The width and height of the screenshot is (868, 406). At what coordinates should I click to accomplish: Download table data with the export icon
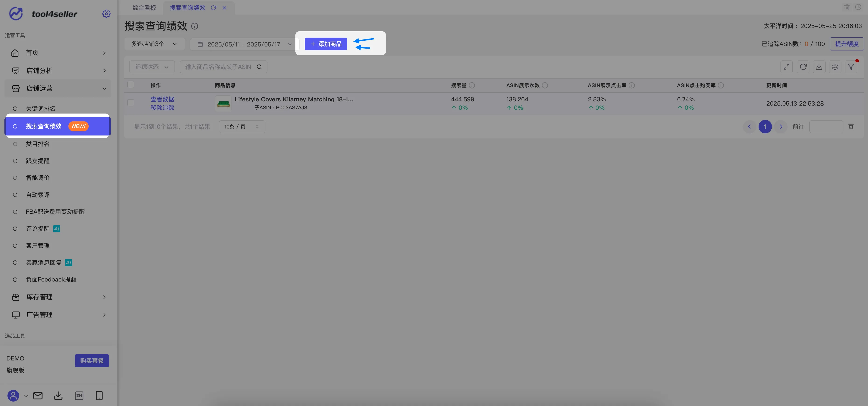(819, 67)
